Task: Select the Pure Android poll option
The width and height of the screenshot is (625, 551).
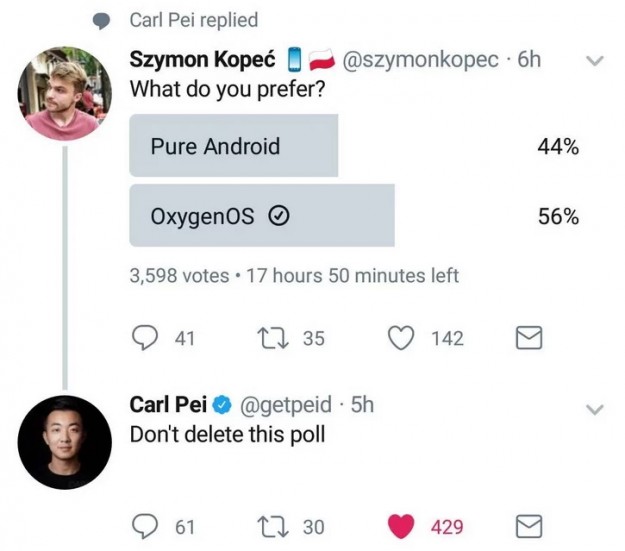Action: pos(234,146)
